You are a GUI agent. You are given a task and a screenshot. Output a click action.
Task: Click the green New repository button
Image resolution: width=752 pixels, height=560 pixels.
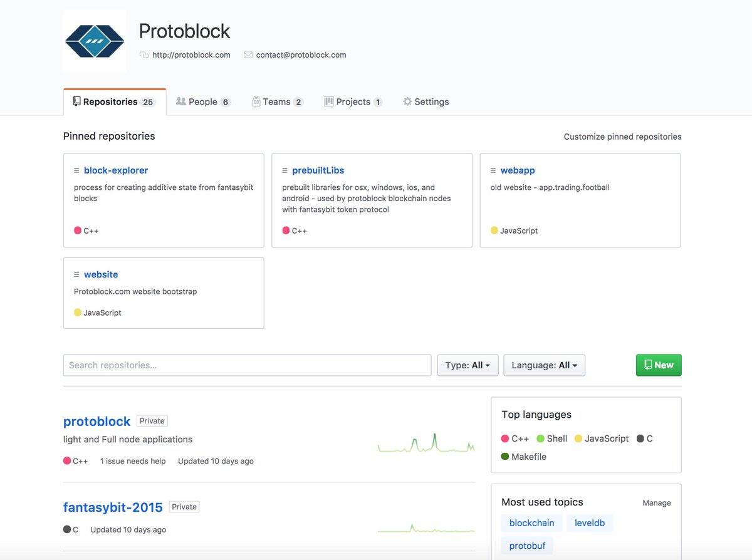(x=659, y=365)
